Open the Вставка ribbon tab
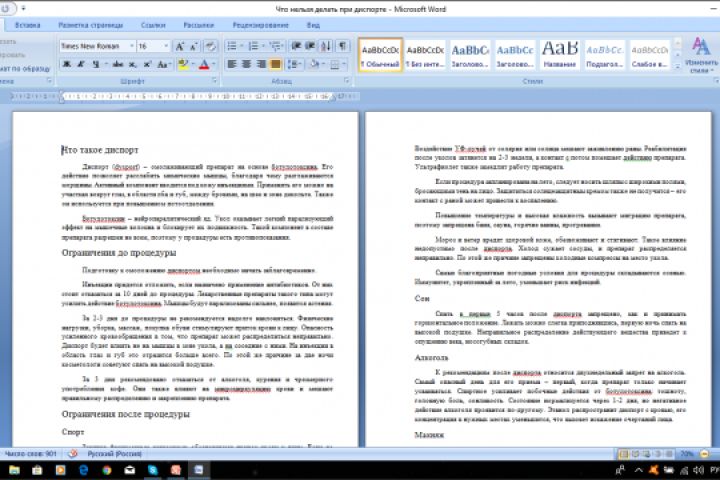 tap(28, 25)
